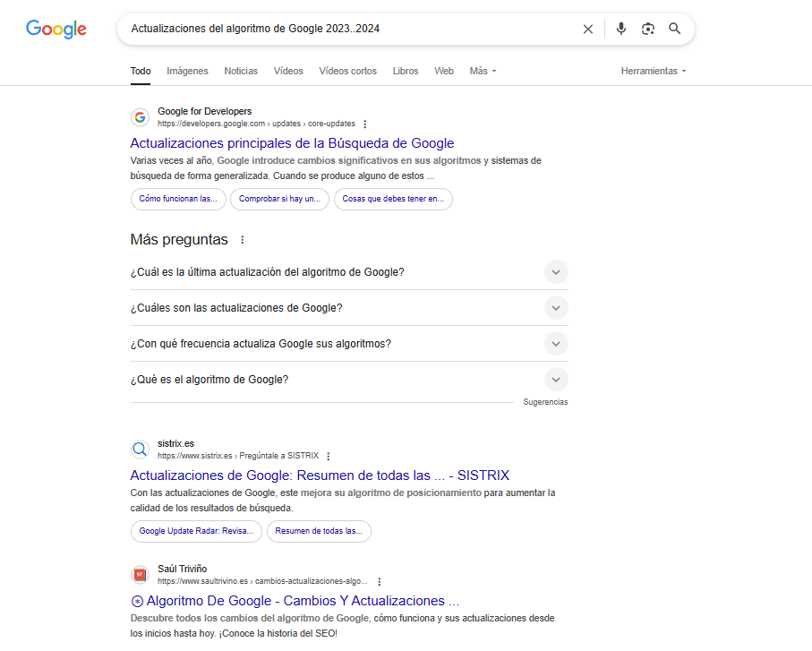Open Google Lens image search icon
Screen dimensions: 812x651
648,29
